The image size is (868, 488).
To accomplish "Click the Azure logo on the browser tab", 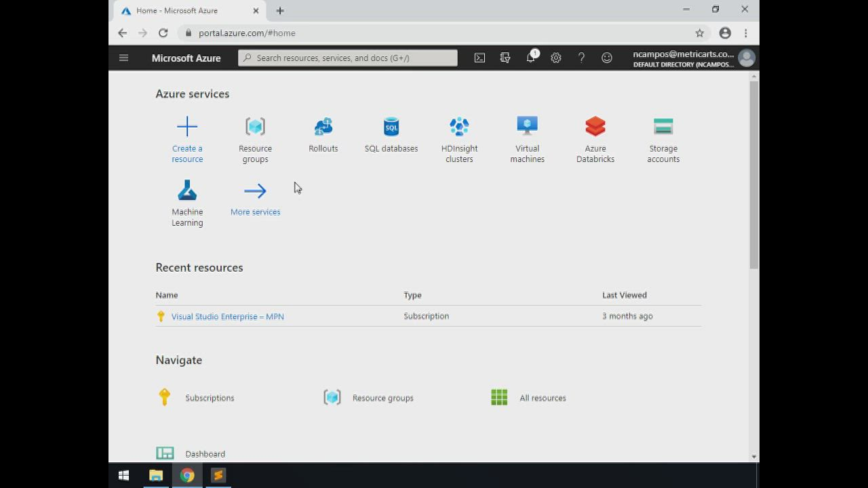I will coord(126,10).
